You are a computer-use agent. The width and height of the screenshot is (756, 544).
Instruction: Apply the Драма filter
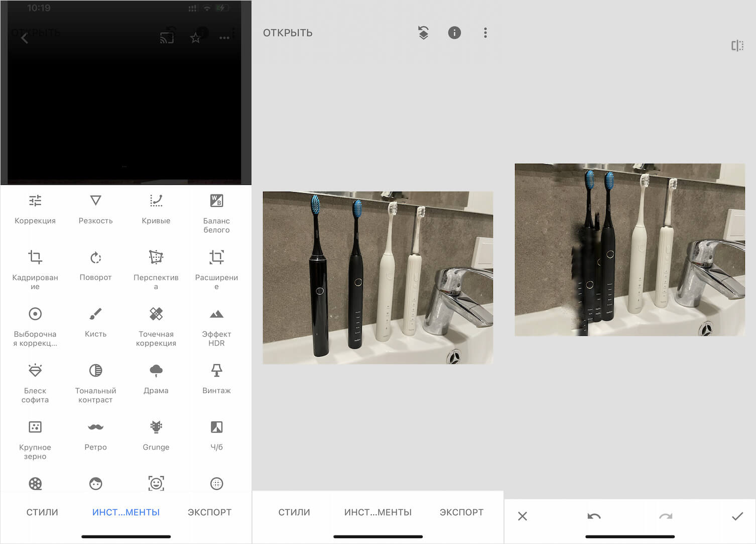156,378
